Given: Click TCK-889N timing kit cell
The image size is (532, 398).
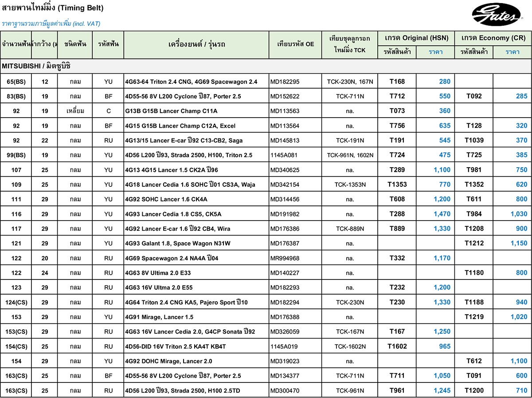Looking at the screenshot, I should pyautogui.click(x=350, y=229).
